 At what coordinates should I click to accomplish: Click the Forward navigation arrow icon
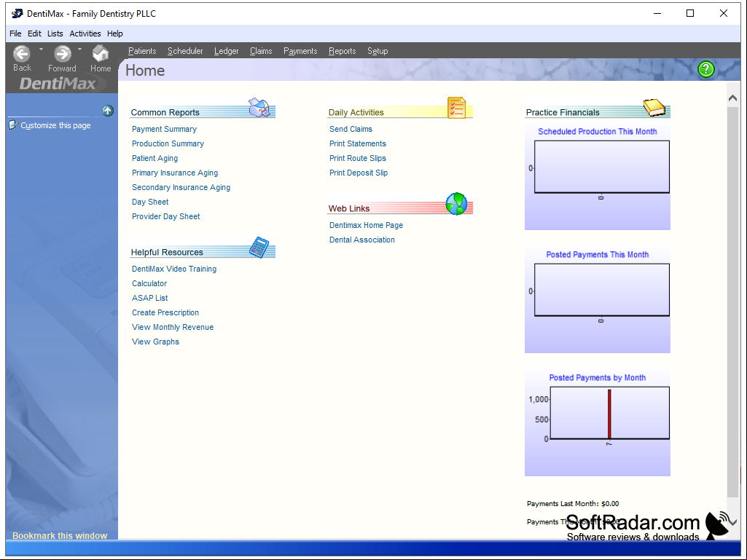(63, 53)
